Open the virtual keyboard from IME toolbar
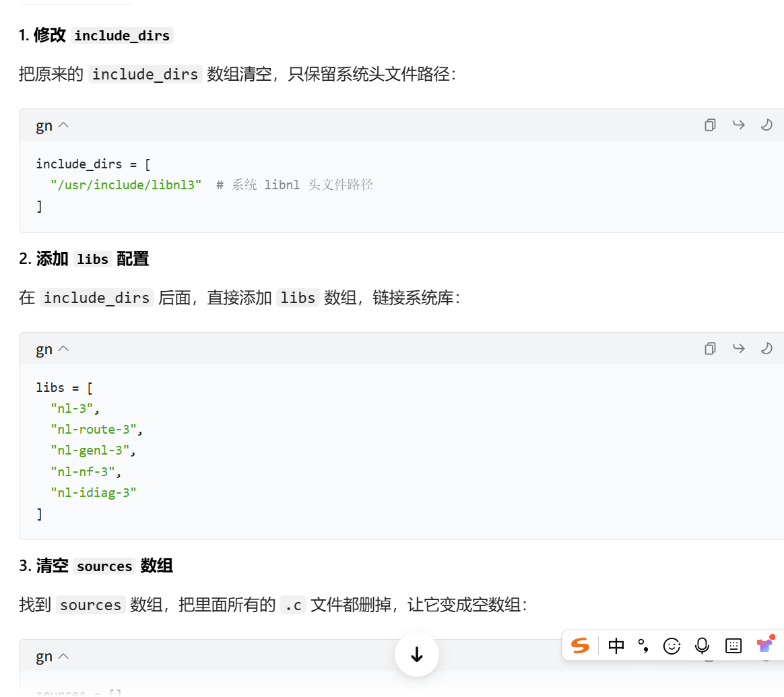 click(x=733, y=645)
